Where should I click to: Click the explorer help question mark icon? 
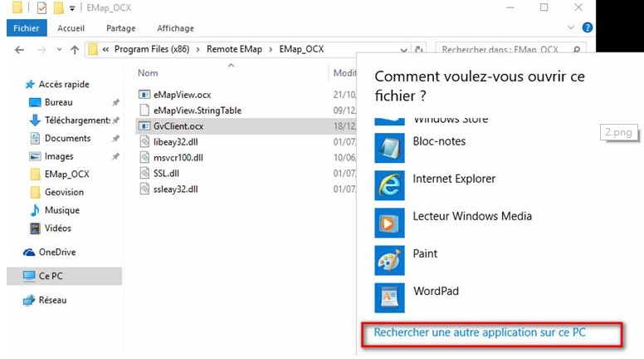coord(588,27)
